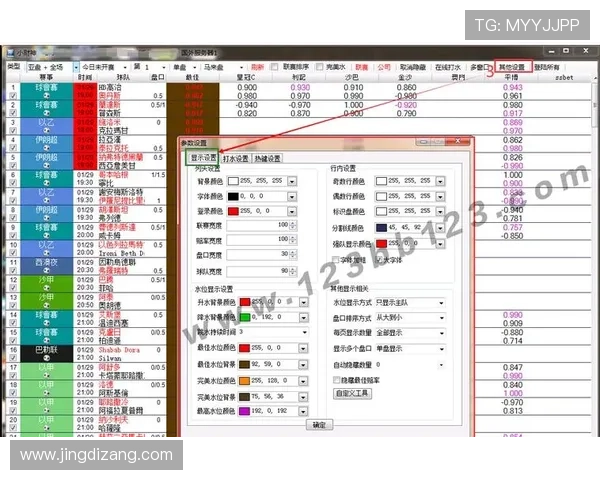Open 其他设置 in the top toolbar
Image resolution: width=600 pixels, height=480 pixels.
click(512, 66)
